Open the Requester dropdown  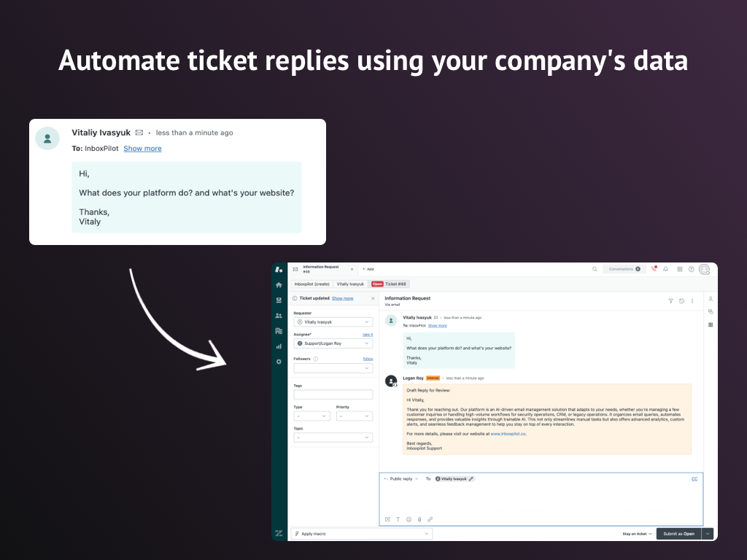pyautogui.click(x=333, y=322)
